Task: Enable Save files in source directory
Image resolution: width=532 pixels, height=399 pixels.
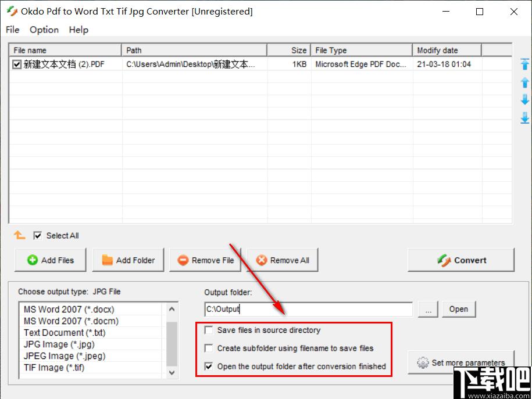Action: tap(209, 330)
